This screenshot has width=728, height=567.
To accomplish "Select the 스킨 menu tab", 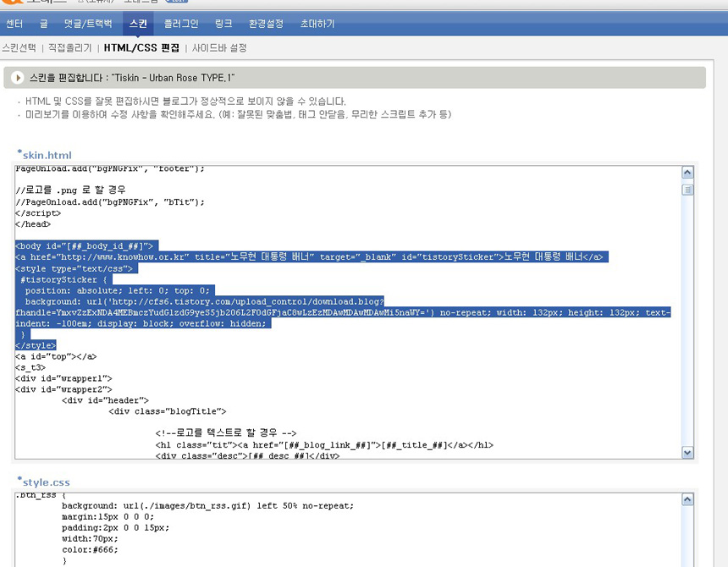I will [x=138, y=24].
